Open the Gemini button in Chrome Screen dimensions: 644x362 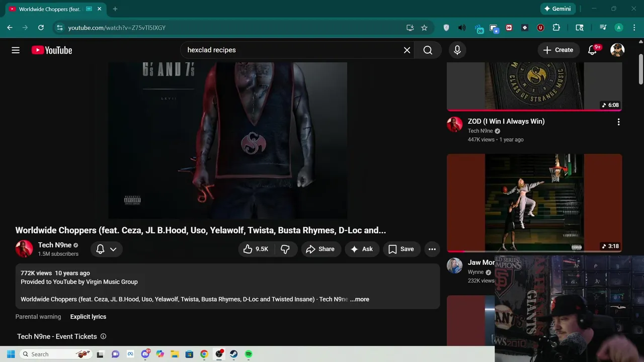[557, 9]
